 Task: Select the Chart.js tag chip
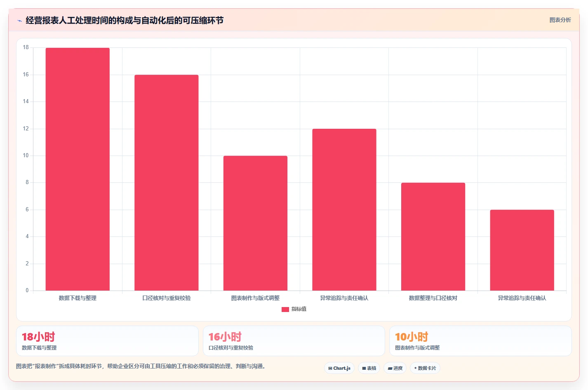pyautogui.click(x=339, y=368)
